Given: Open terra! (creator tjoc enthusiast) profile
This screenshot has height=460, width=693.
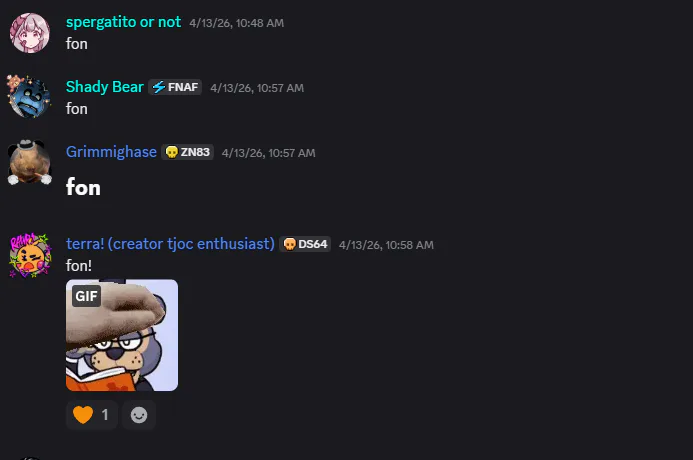Looking at the screenshot, I should (x=170, y=244).
